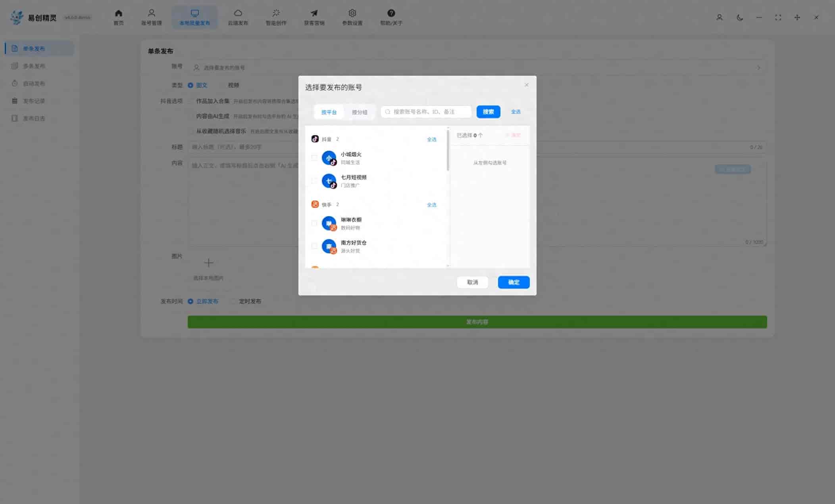
Task: Click the 南方好货仓 account name
Action: (354, 243)
